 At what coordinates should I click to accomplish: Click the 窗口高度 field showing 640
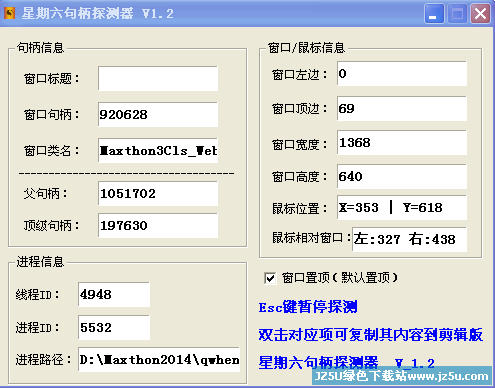(x=402, y=176)
